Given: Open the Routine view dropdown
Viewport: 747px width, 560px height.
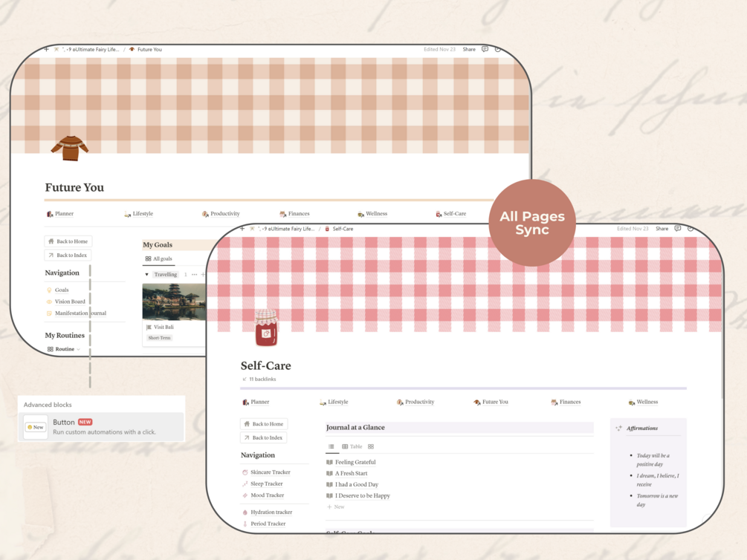Looking at the screenshot, I should click(x=64, y=349).
